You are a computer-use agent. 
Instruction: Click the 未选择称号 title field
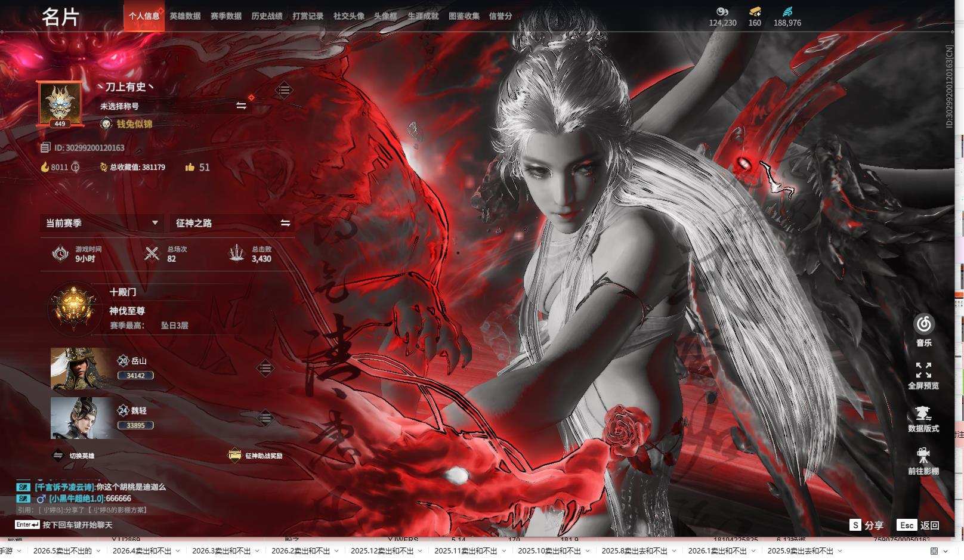tap(173, 106)
